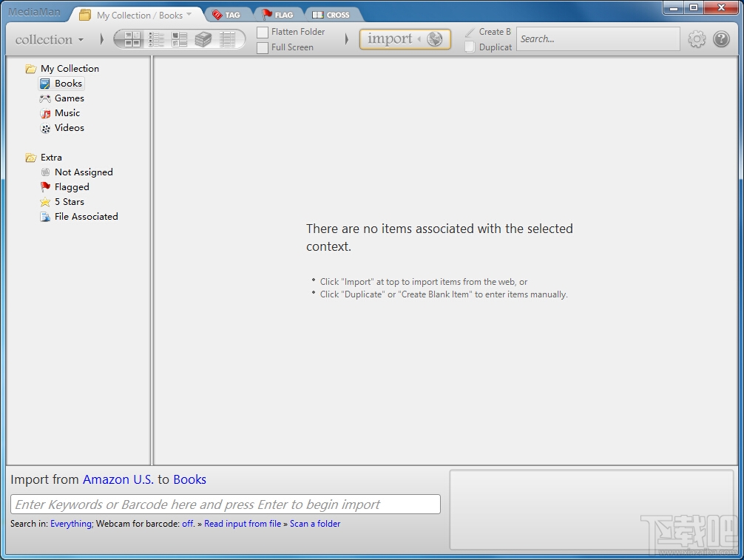Click the globe icon on import button
744x560 pixels.
tap(435, 39)
